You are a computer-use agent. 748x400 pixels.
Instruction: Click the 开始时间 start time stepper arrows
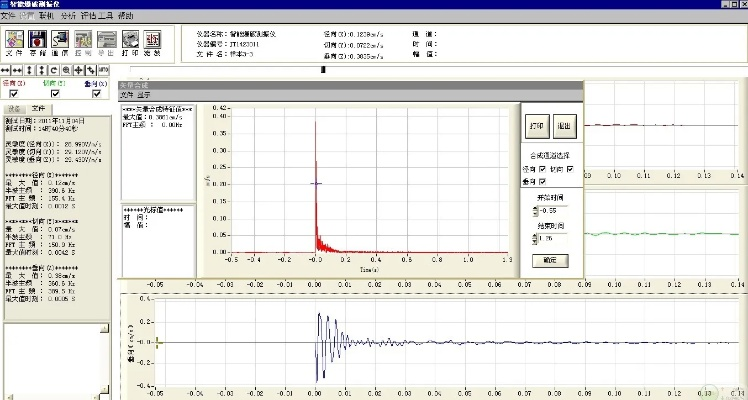[x=535, y=211]
